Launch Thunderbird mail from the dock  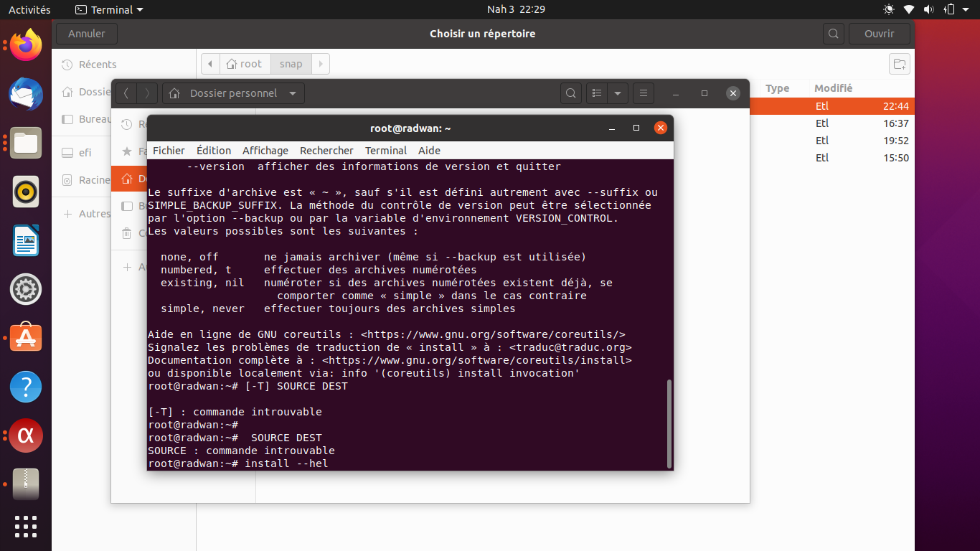pyautogui.click(x=26, y=94)
